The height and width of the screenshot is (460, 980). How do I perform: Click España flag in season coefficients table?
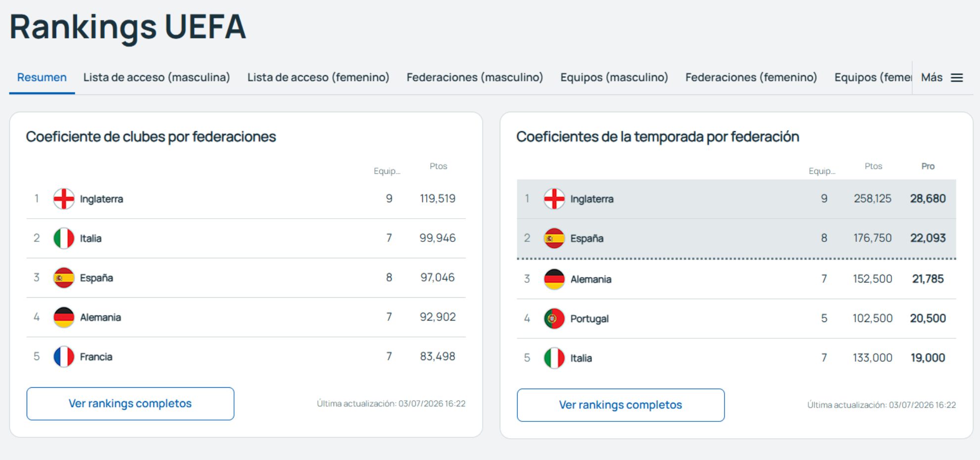pos(554,238)
